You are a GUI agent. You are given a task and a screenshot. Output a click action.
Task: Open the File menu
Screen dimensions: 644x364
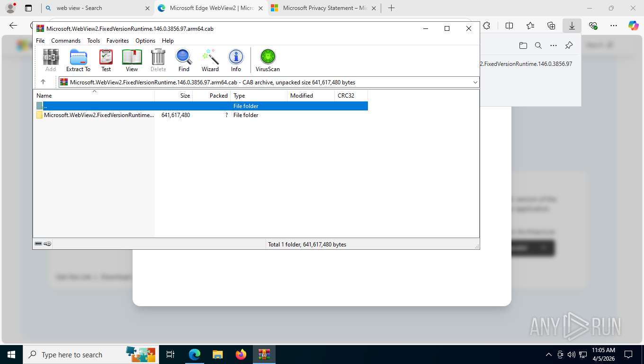pyautogui.click(x=40, y=41)
